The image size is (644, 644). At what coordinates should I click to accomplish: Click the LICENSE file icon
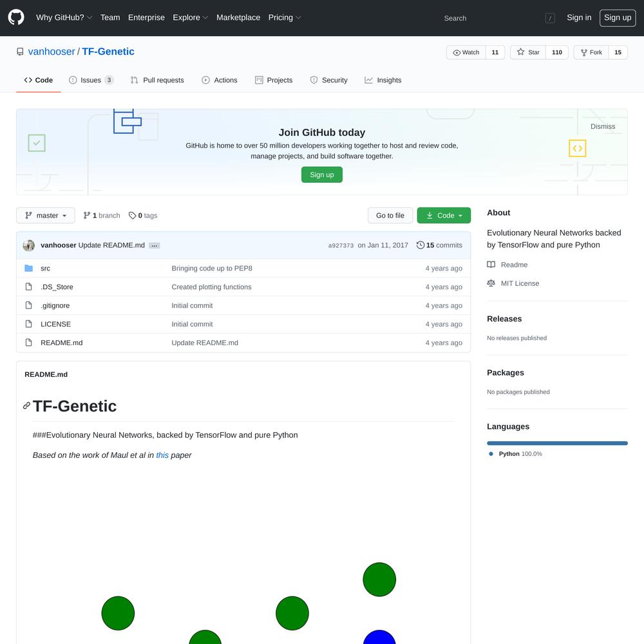coord(29,324)
